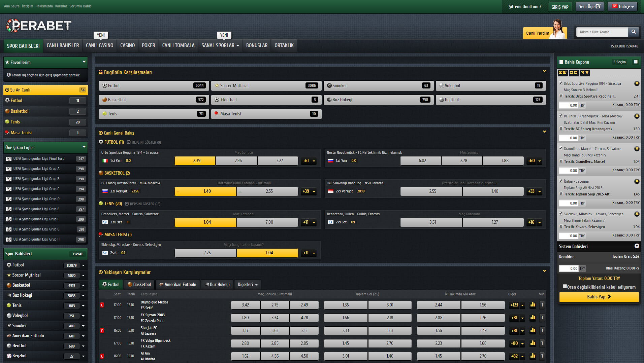Image resolution: width=644 pixels, height=363 pixels.
Task: Remove the Urbs Sportiva Reggina bet from coupon
Action: (x=637, y=83)
